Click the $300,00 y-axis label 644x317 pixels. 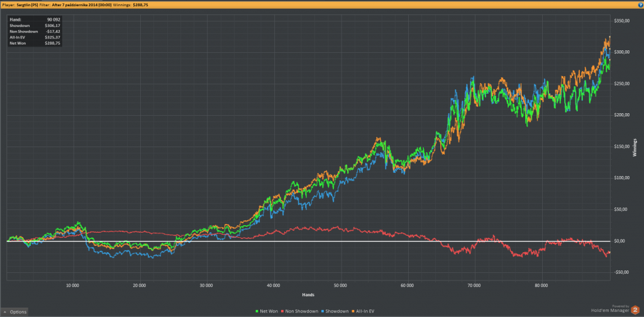click(x=622, y=52)
